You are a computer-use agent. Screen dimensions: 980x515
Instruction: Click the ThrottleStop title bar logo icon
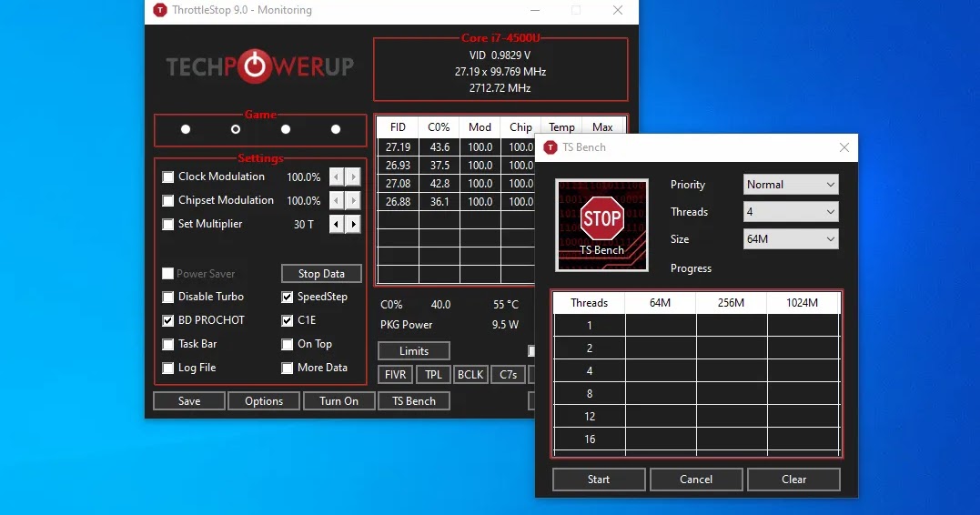tap(160, 10)
